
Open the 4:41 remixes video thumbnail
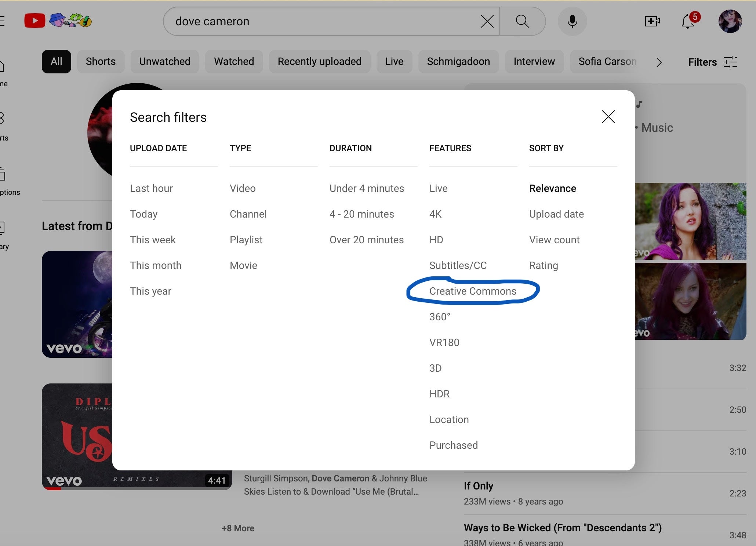pos(137,437)
